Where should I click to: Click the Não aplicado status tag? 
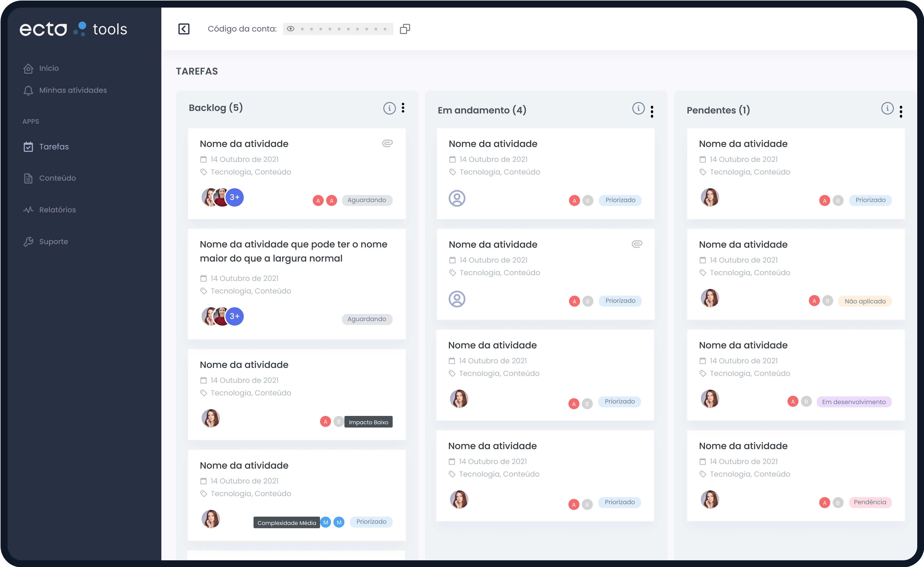865,301
